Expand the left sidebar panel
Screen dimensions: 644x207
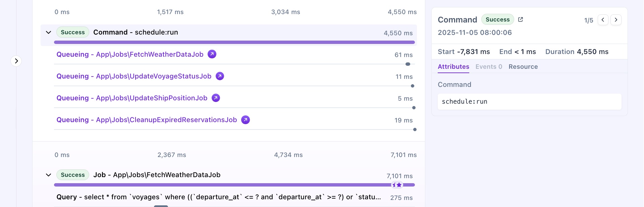point(16,61)
